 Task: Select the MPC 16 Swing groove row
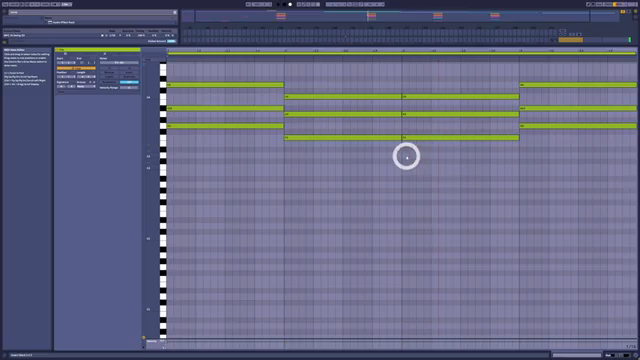(90, 36)
